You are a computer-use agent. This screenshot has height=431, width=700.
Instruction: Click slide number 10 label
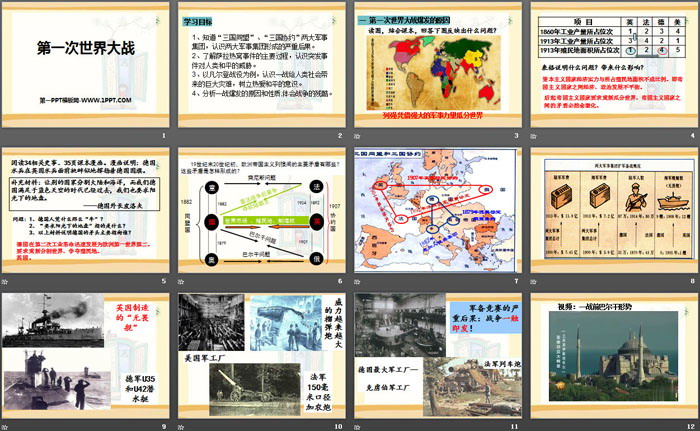(338, 427)
